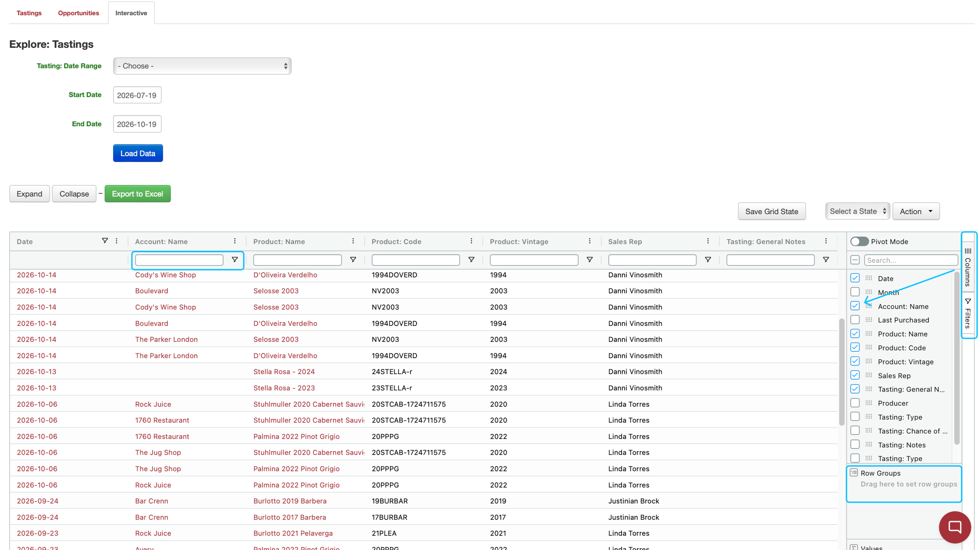Select the Interactive tab
Screen dimensions: 980x550
[x=131, y=13]
